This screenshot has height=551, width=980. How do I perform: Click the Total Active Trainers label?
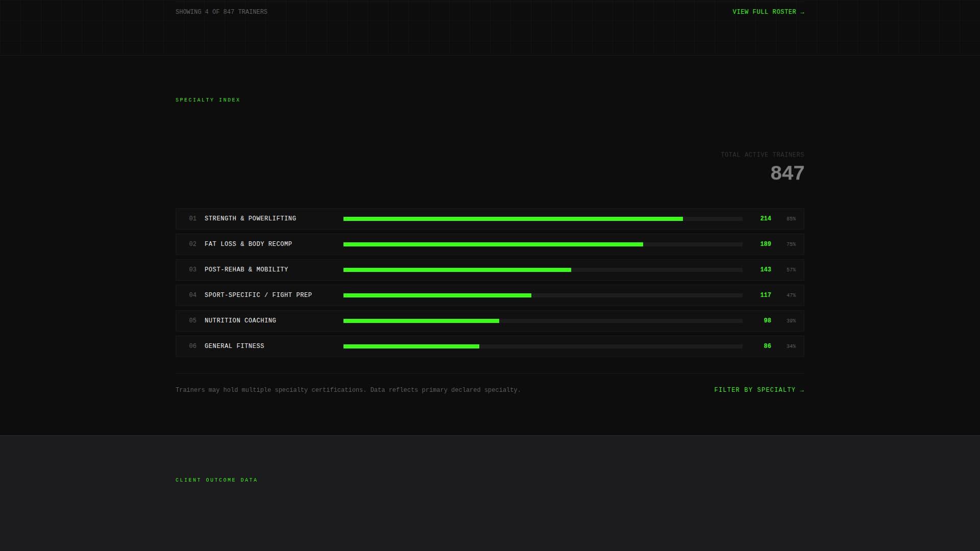[762, 155]
